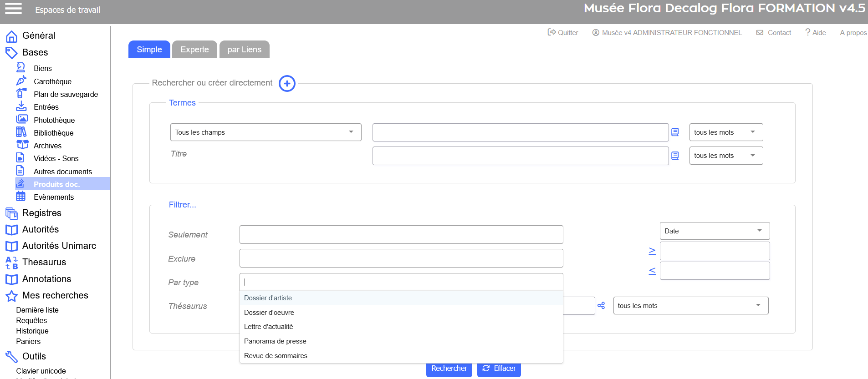Click the Général home icon

coord(11,36)
